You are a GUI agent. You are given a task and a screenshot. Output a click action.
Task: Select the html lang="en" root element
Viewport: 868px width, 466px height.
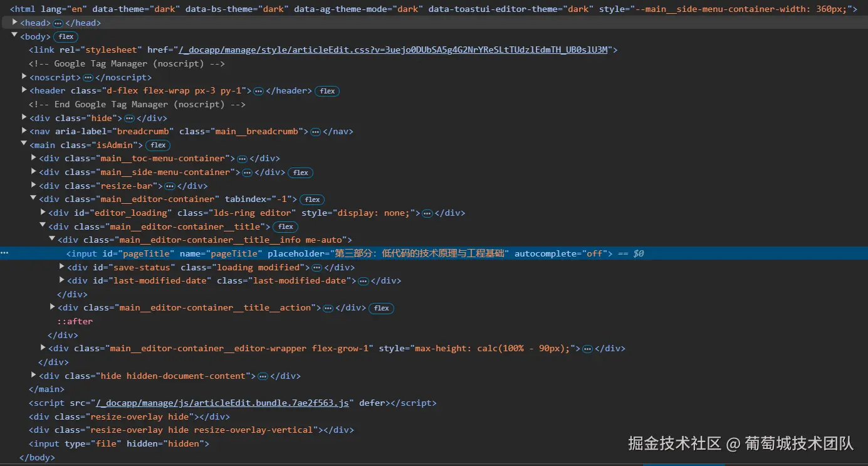433,9
